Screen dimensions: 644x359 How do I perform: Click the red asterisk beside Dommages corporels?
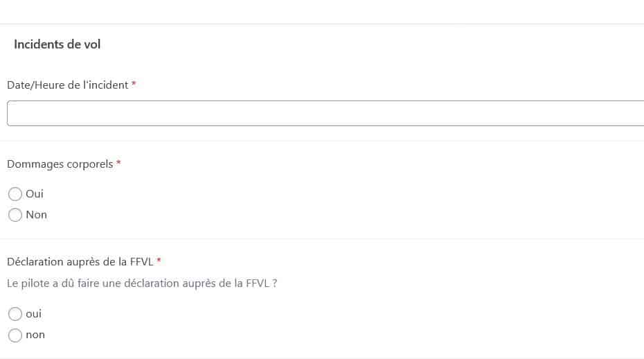(118, 164)
